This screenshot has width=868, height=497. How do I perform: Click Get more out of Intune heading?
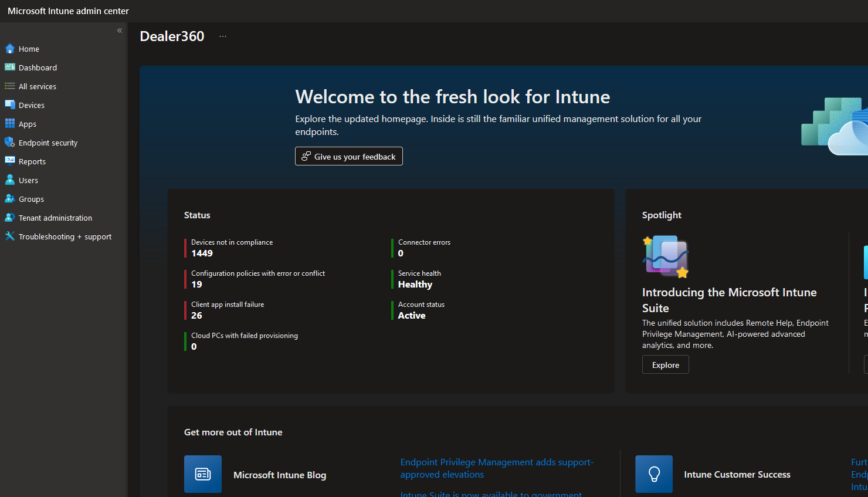(x=233, y=432)
